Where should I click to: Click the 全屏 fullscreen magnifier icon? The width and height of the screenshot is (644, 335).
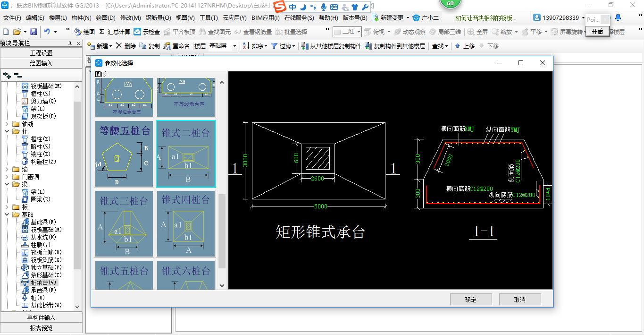(x=471, y=32)
